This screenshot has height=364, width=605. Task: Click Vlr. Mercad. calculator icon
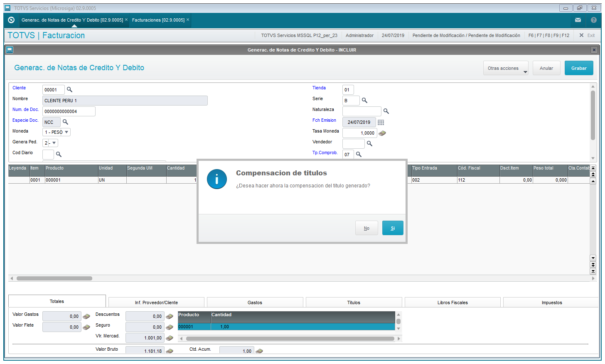(170, 338)
